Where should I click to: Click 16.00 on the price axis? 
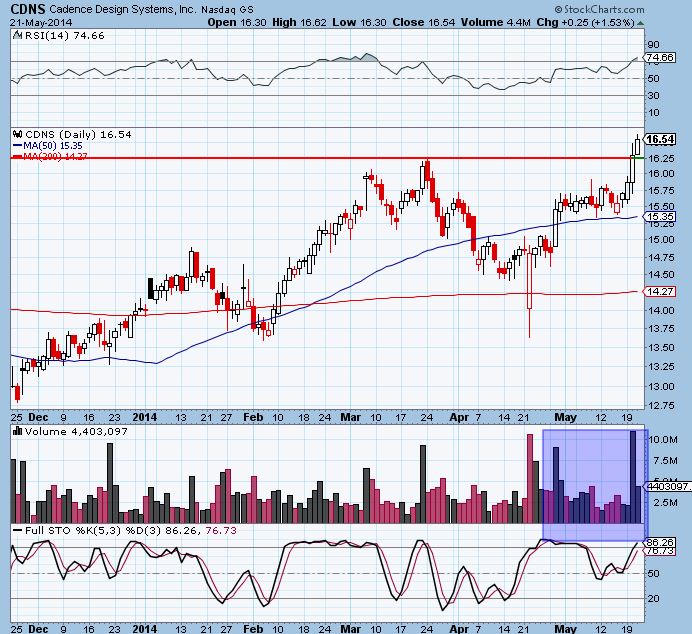661,173
